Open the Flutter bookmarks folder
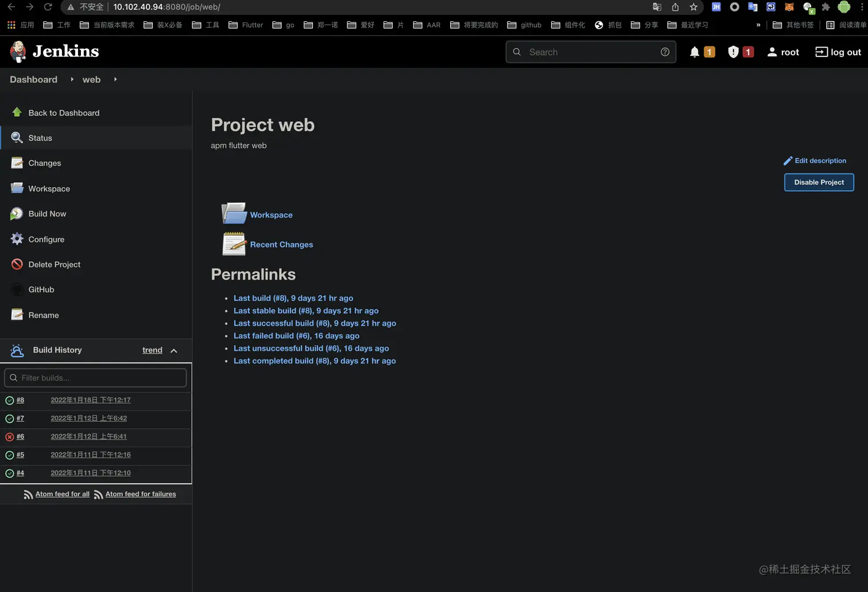 click(x=246, y=25)
